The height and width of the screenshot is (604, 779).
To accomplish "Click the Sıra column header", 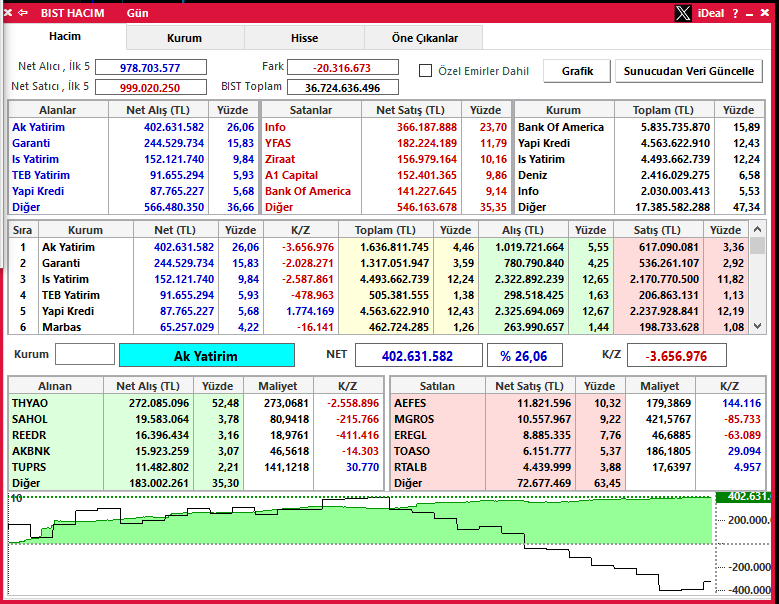I will point(23,230).
